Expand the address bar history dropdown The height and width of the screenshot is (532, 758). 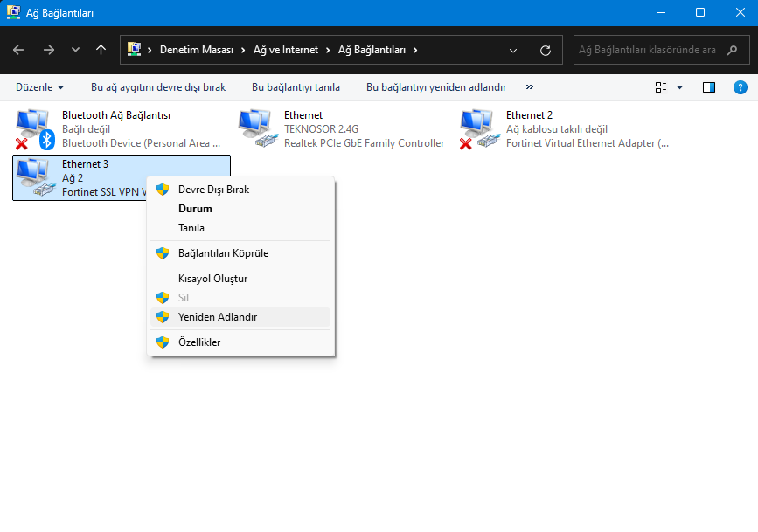pyautogui.click(x=513, y=50)
